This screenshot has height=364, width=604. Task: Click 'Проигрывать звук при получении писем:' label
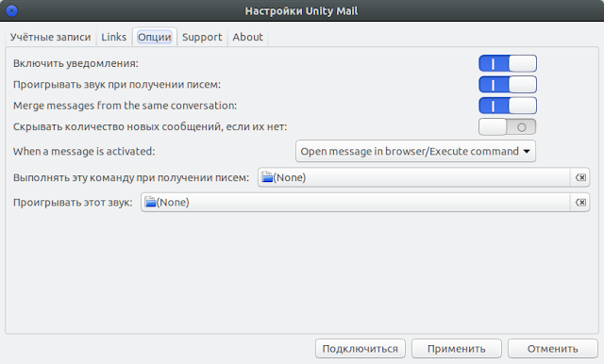117,85
